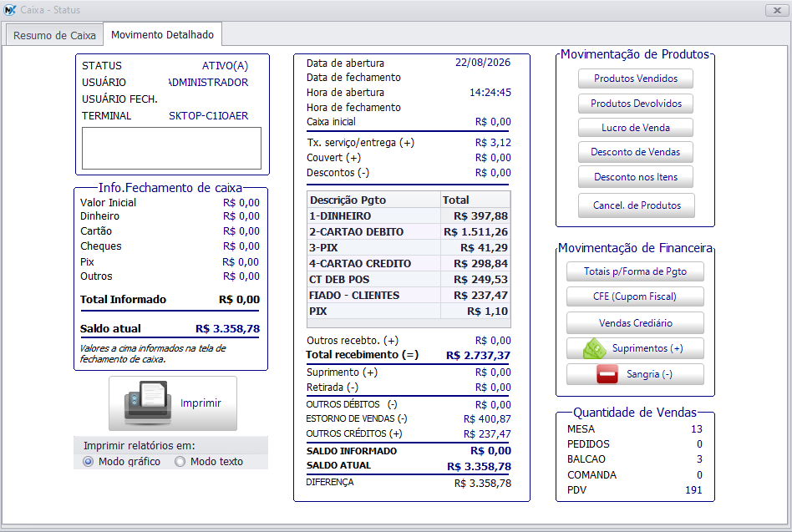Click the green money icon on Suprimentos
792x532 pixels.
point(595,348)
